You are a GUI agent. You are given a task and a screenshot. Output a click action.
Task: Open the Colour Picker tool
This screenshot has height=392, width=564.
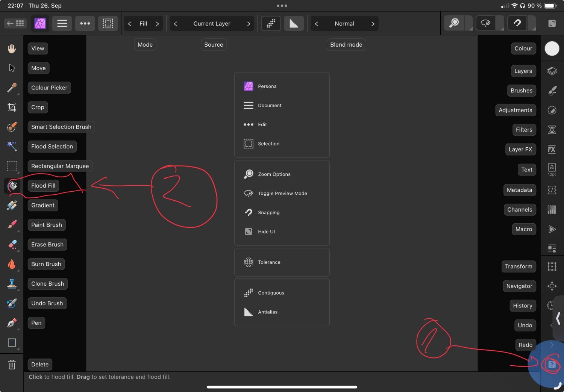point(49,88)
